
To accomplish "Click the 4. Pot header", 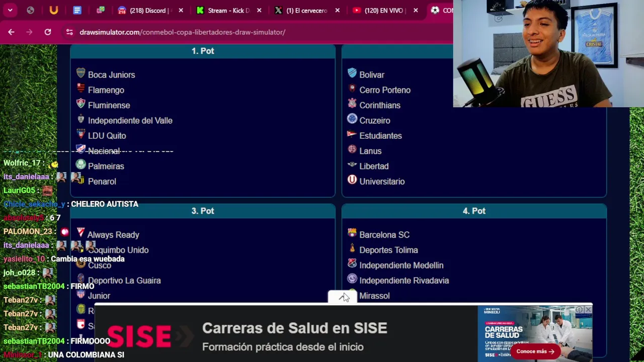I will (x=474, y=211).
